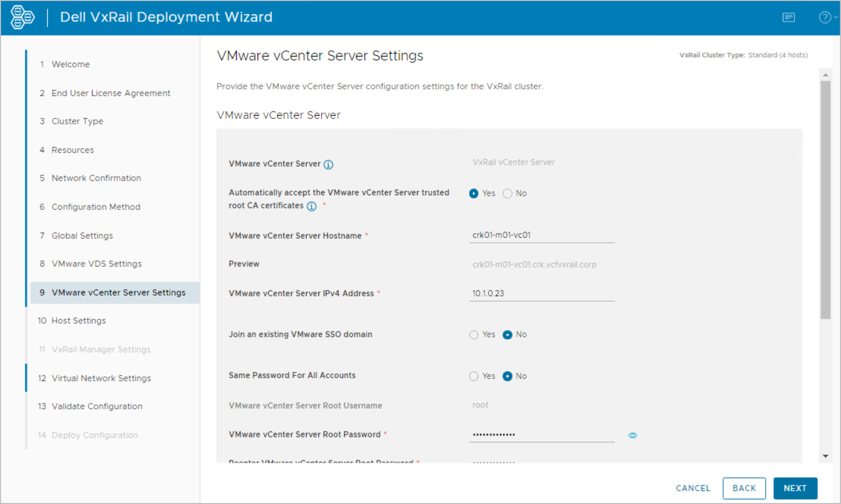Choose Yes for Join existing SSO domain
Screen dimensions: 841x504
pyautogui.click(x=474, y=335)
